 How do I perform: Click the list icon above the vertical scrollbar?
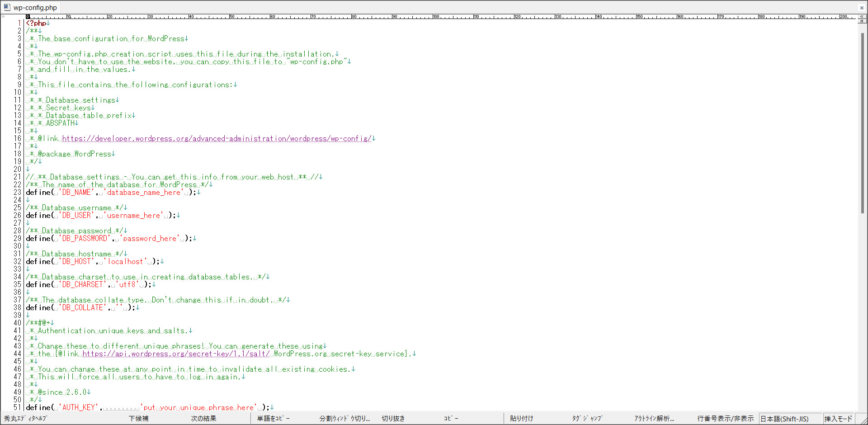(862, 21)
